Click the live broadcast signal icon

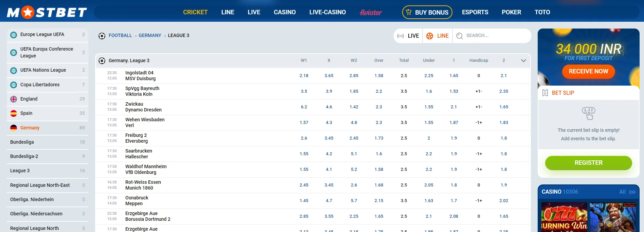pos(400,36)
